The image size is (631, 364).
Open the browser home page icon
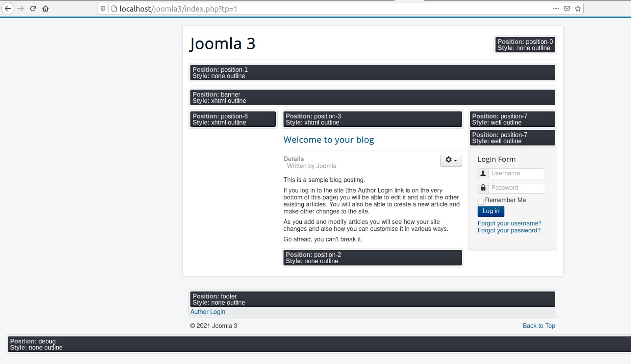(45, 8)
